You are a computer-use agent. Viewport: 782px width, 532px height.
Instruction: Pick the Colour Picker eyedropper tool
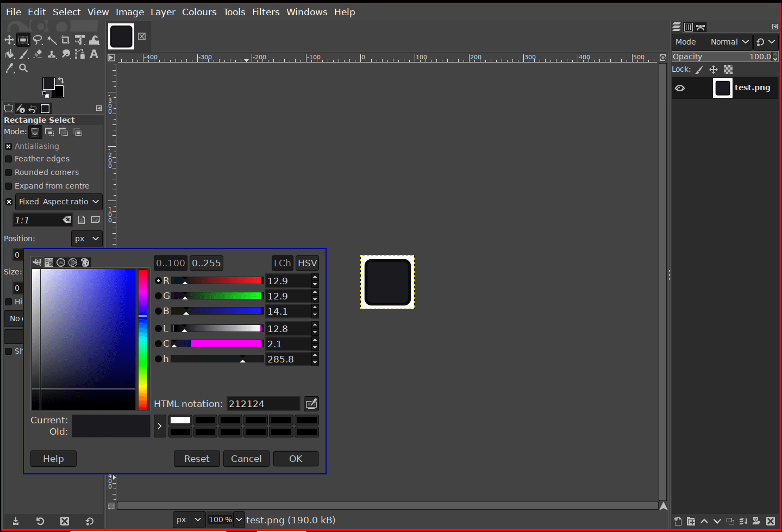point(9,68)
